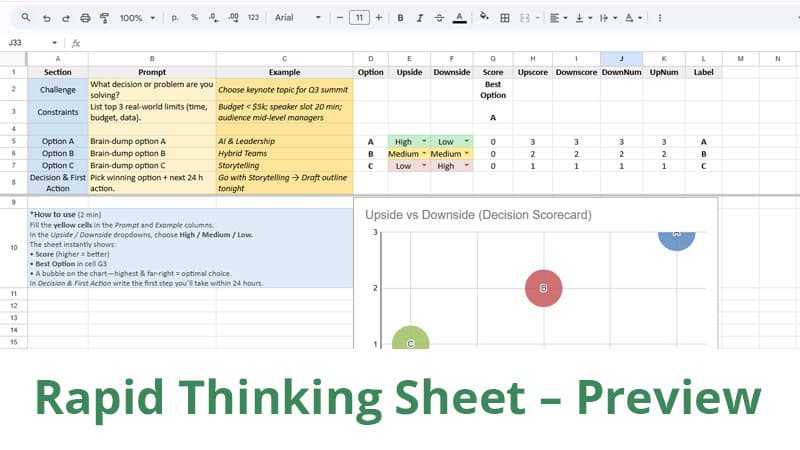Open horizontal align options
Viewport: 800px width, 450px height.
coord(559,18)
